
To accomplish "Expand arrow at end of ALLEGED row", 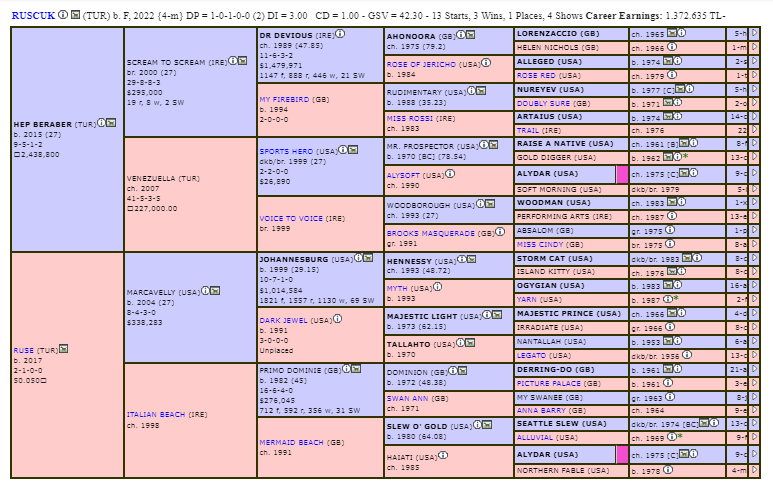I will pos(754,61).
